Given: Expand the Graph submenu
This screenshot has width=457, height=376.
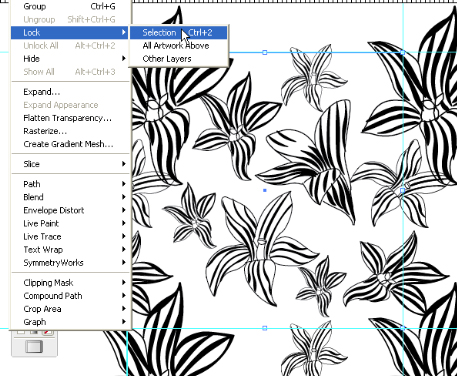Looking at the screenshot, I should click(x=70, y=322).
